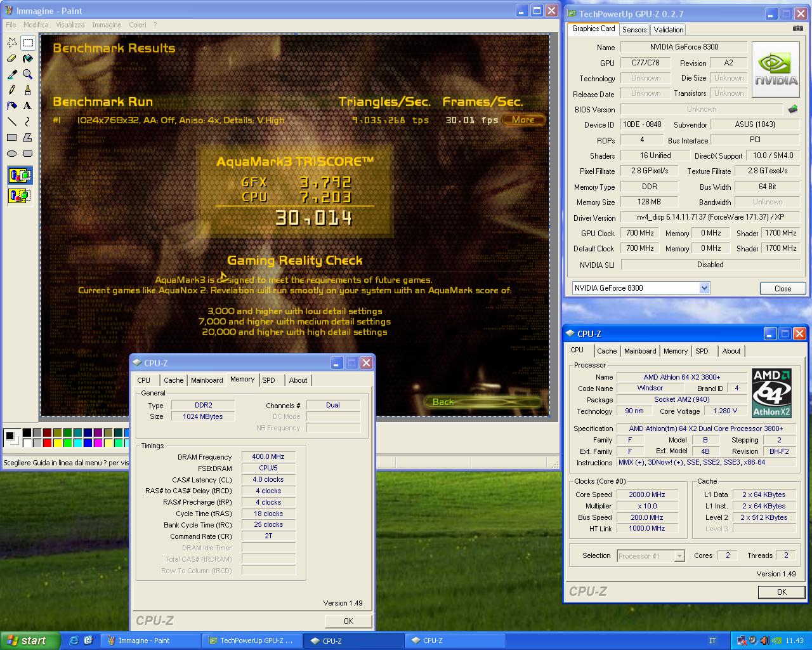
Task: Click the Close button in GPU-Z
Action: pos(782,288)
